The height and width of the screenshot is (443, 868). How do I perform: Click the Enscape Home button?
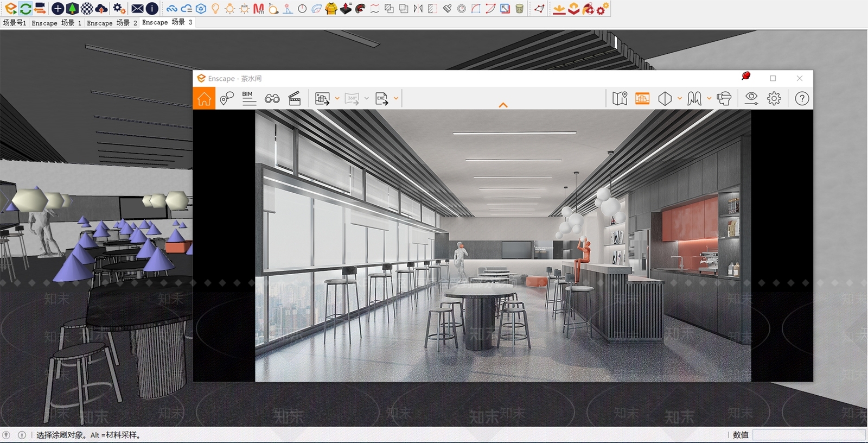pos(204,98)
